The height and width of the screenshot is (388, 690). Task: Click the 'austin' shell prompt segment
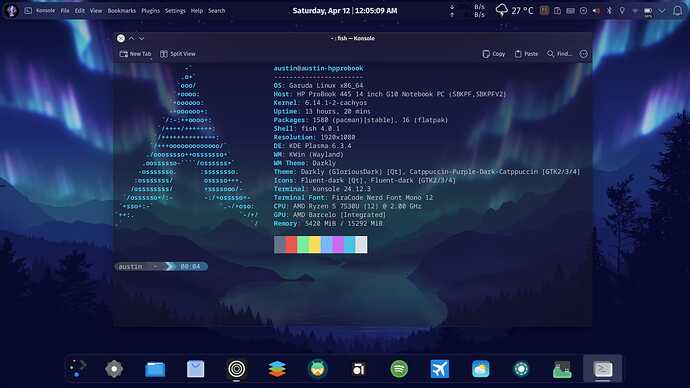click(130, 267)
